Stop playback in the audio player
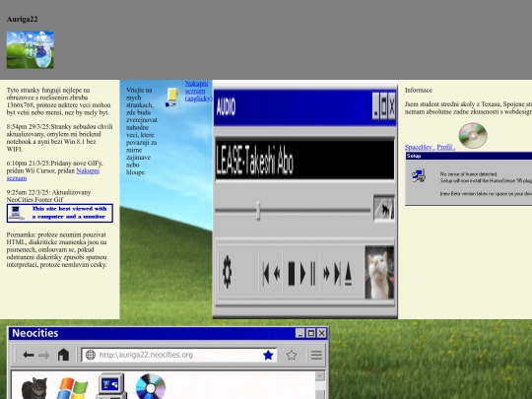The image size is (532, 399). tap(292, 273)
